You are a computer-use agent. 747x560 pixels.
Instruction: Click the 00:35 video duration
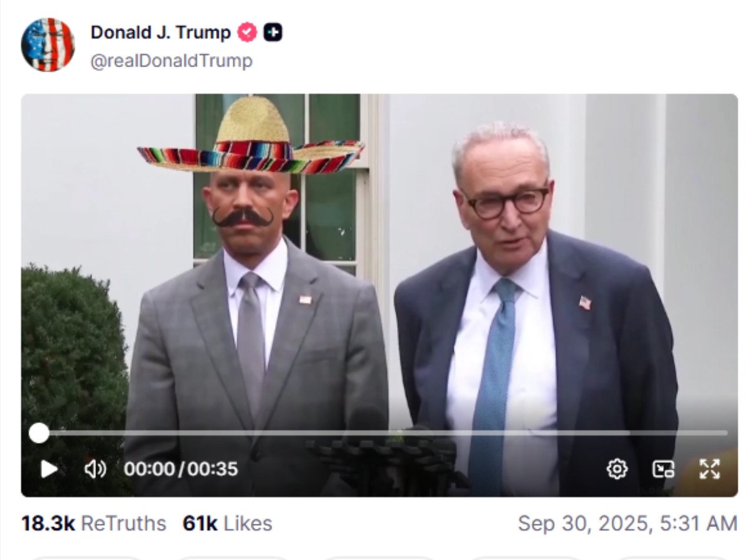point(213,469)
